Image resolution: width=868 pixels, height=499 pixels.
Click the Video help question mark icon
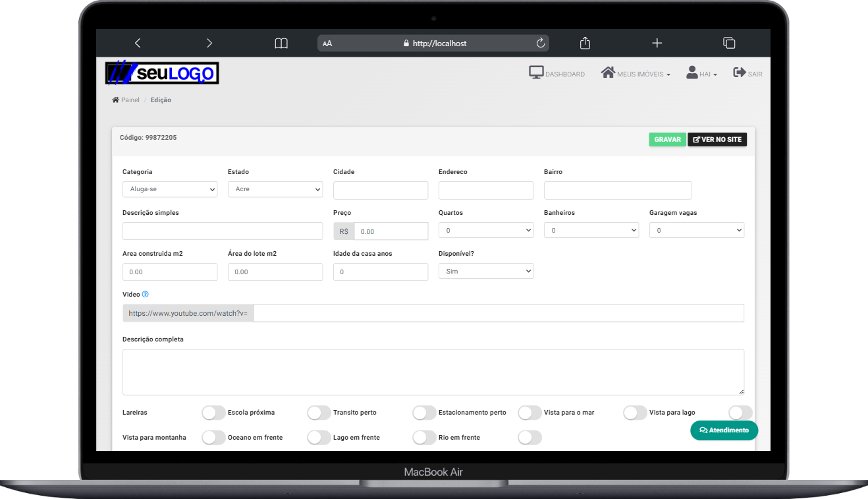[146, 295]
